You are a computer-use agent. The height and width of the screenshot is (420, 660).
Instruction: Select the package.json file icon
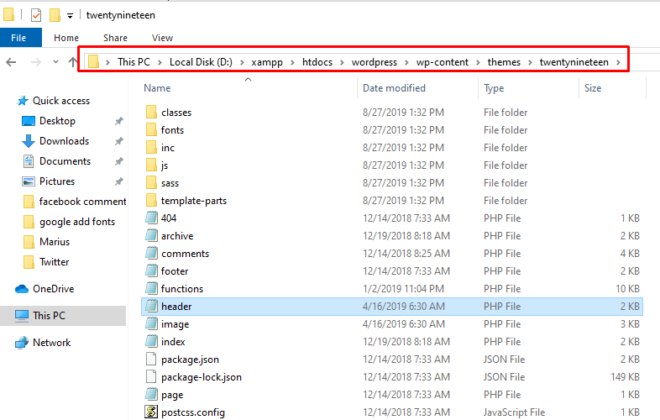point(151,359)
